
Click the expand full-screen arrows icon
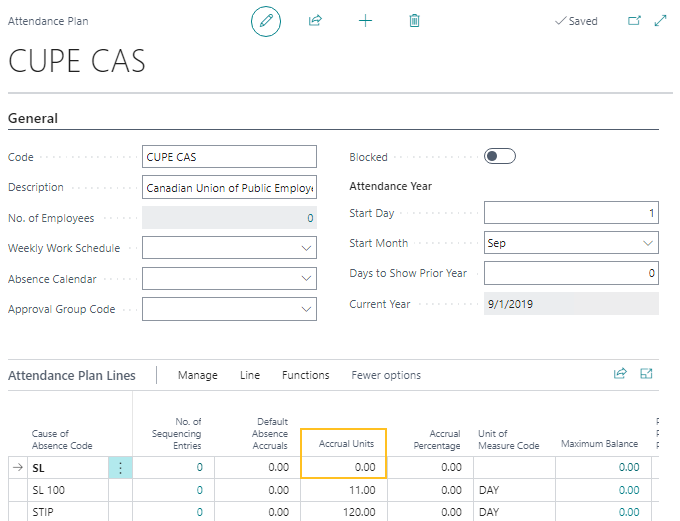click(660, 20)
